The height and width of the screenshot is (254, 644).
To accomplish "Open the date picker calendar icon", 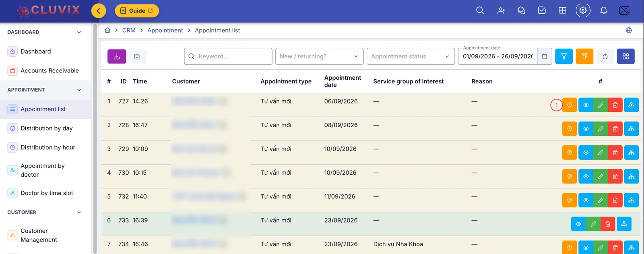I will coord(545,56).
